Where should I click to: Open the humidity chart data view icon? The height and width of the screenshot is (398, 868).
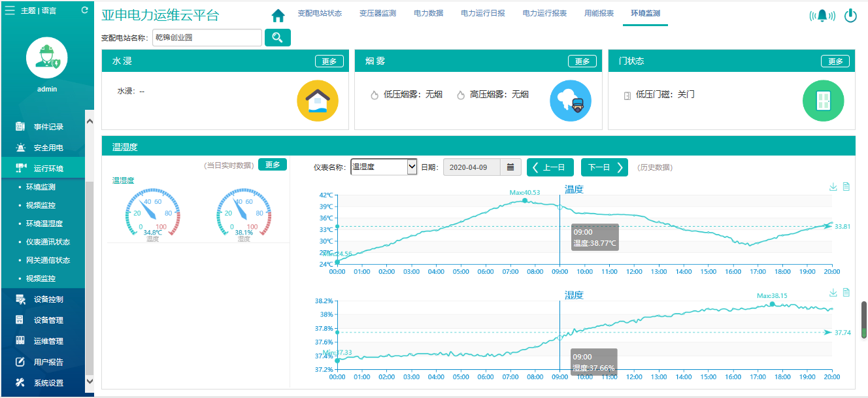(846, 292)
